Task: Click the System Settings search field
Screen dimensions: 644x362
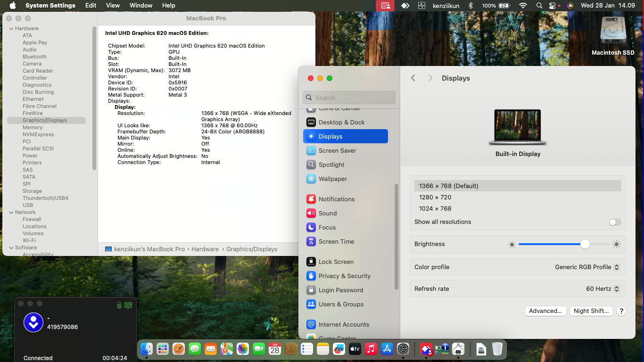Action: point(349,98)
